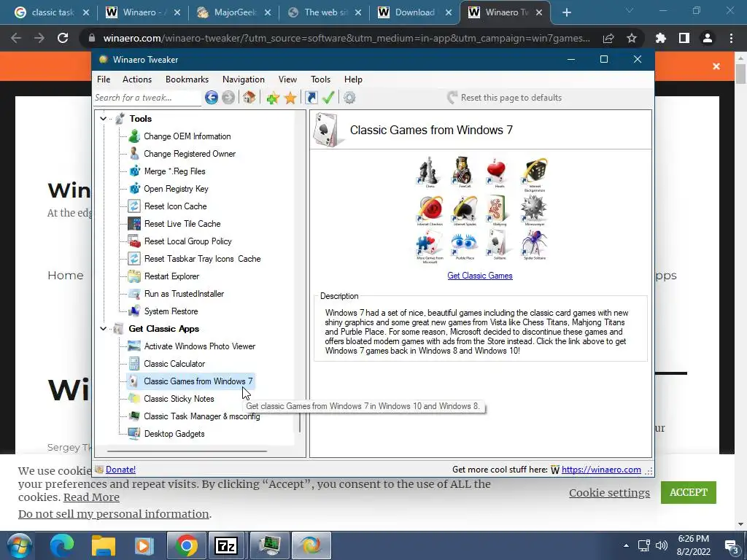
Task: Open the Help menu
Action: [354, 79]
